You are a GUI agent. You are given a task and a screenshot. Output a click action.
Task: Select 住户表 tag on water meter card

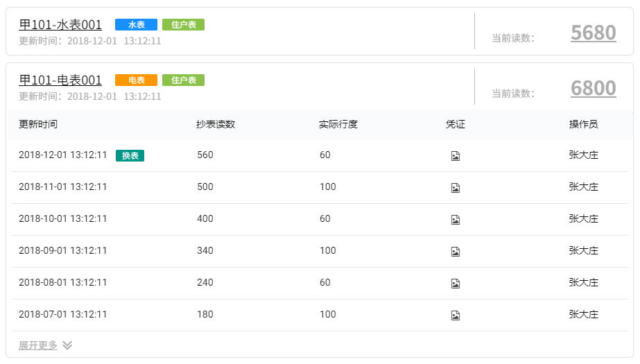[x=183, y=25]
